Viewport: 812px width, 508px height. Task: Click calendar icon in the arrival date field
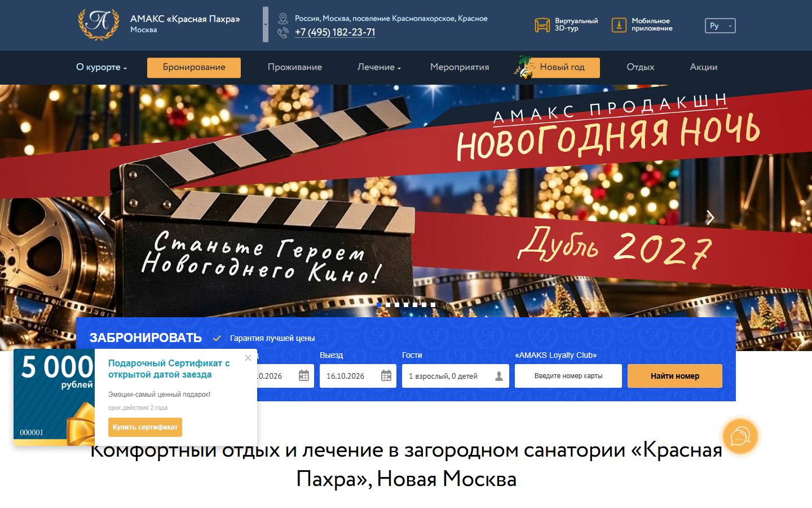pyautogui.click(x=303, y=376)
